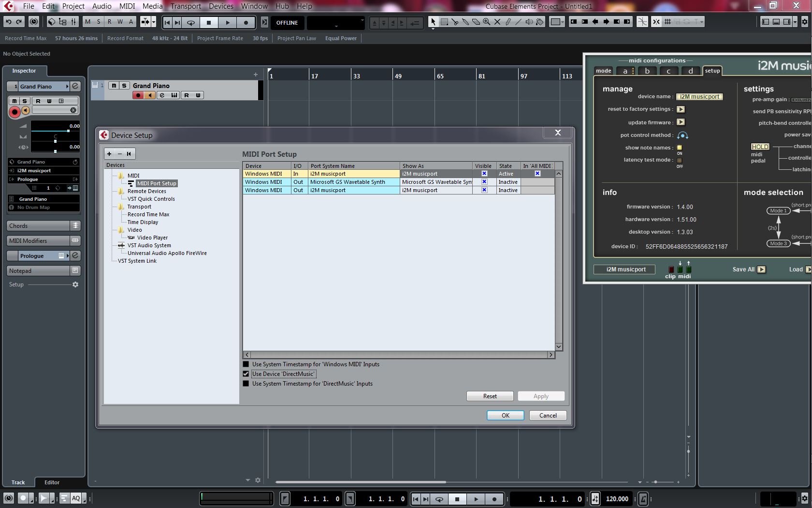Open the MIDI menu

(x=127, y=6)
